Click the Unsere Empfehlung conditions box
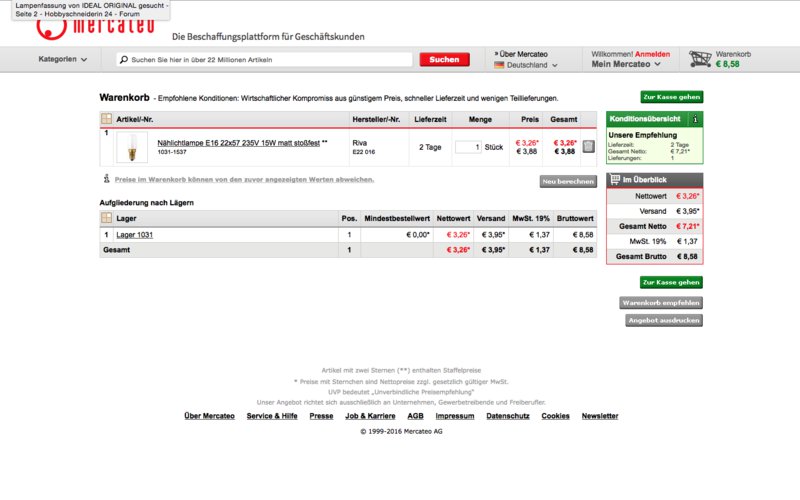This screenshot has height=500, width=800. (655, 145)
